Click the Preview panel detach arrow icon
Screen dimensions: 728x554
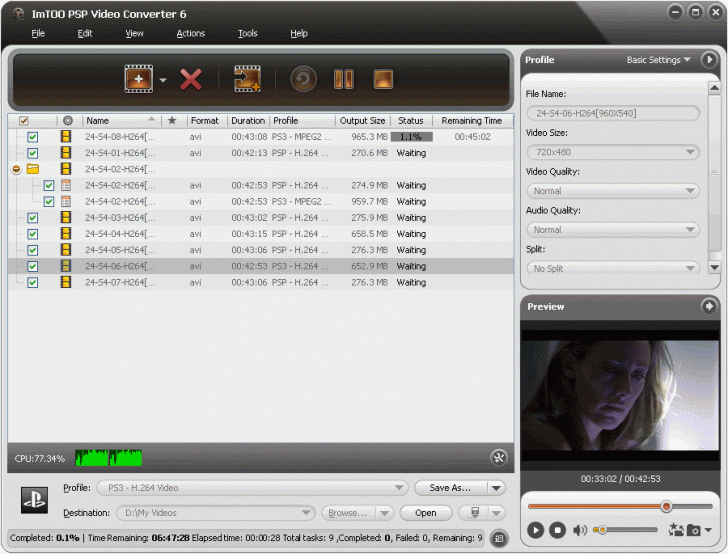point(709,306)
